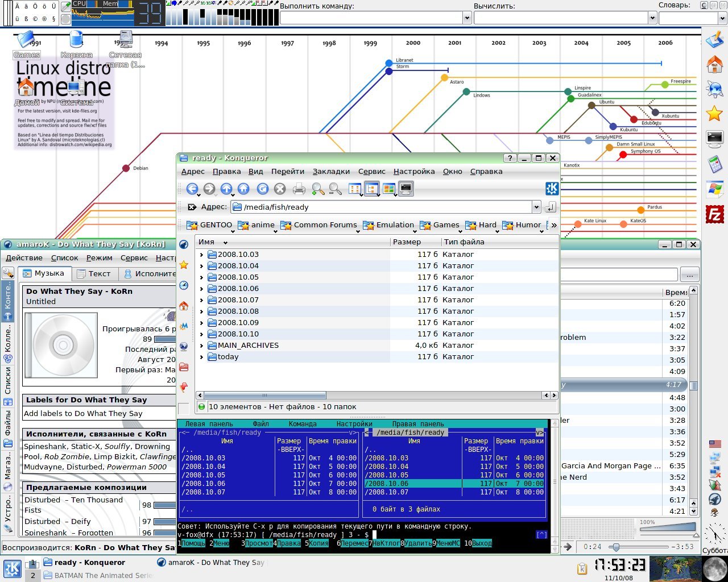Open the Konqueror address history dropdown
The height and width of the screenshot is (582, 728).
tap(536, 207)
